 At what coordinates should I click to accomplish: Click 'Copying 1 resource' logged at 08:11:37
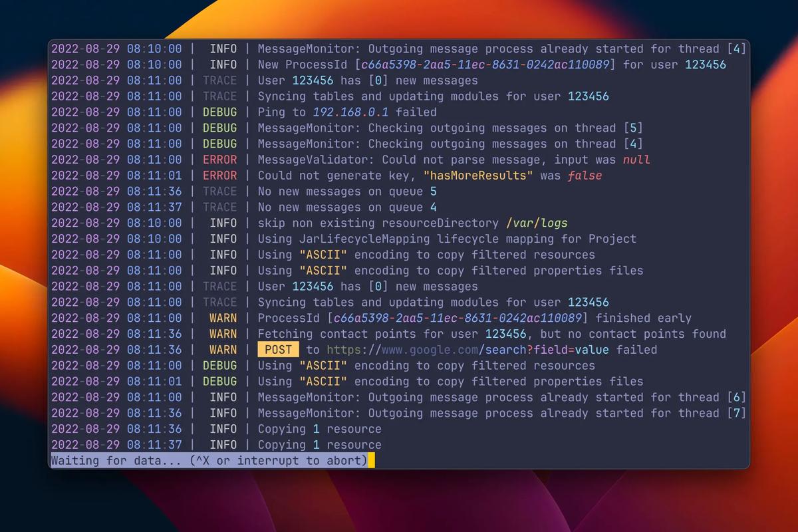(320, 445)
